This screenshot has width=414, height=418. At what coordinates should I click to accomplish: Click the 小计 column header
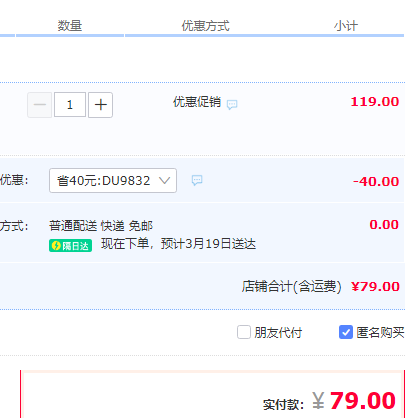coord(346,26)
